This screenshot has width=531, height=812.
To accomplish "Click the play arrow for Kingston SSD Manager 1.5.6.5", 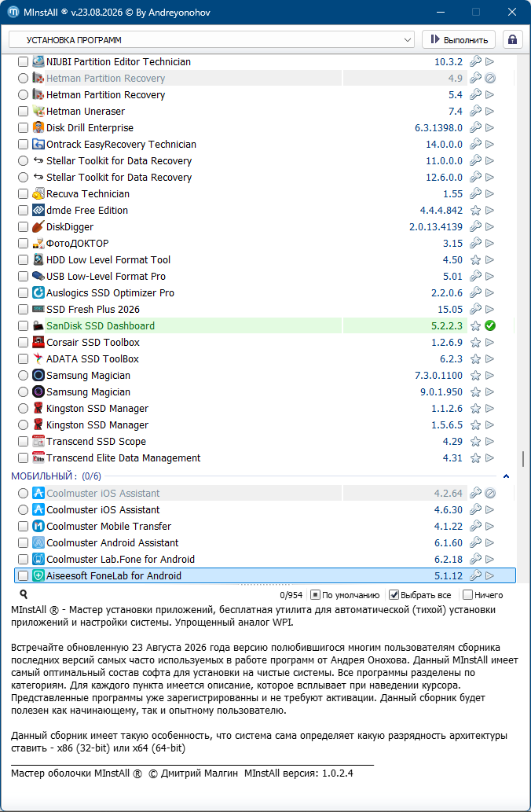I will tap(489, 425).
